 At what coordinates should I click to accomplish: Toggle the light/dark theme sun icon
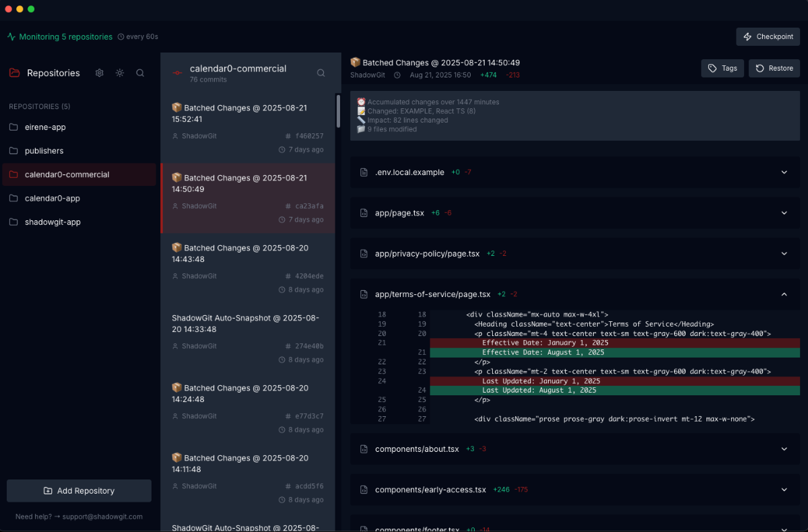click(x=120, y=73)
